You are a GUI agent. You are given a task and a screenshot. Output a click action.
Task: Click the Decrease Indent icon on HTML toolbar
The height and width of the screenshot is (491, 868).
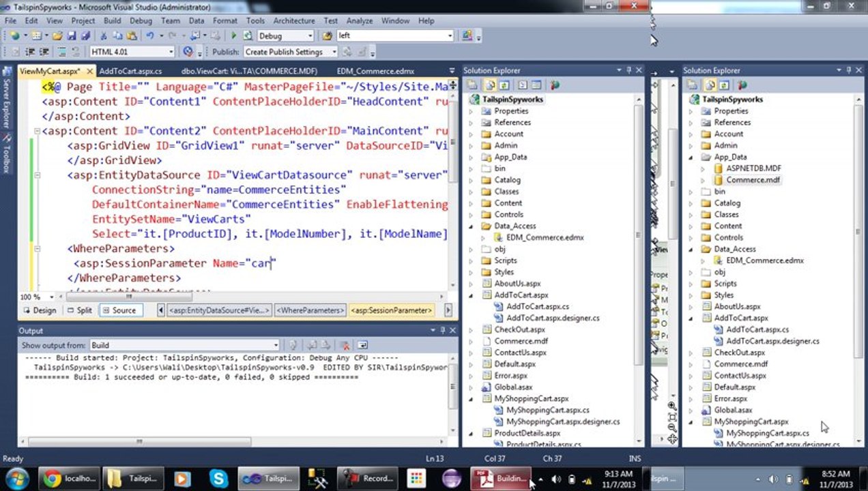29,52
